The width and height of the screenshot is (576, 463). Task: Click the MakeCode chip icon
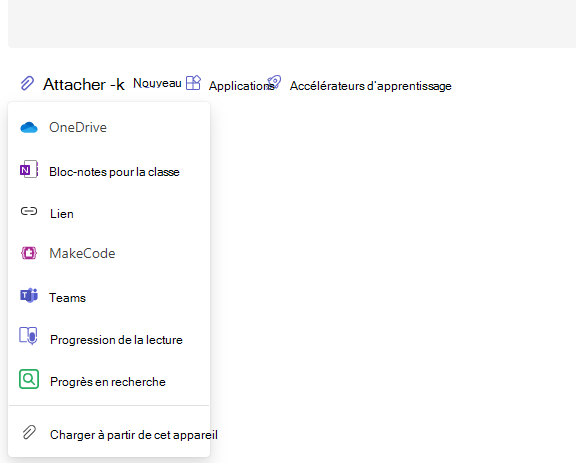pos(29,253)
